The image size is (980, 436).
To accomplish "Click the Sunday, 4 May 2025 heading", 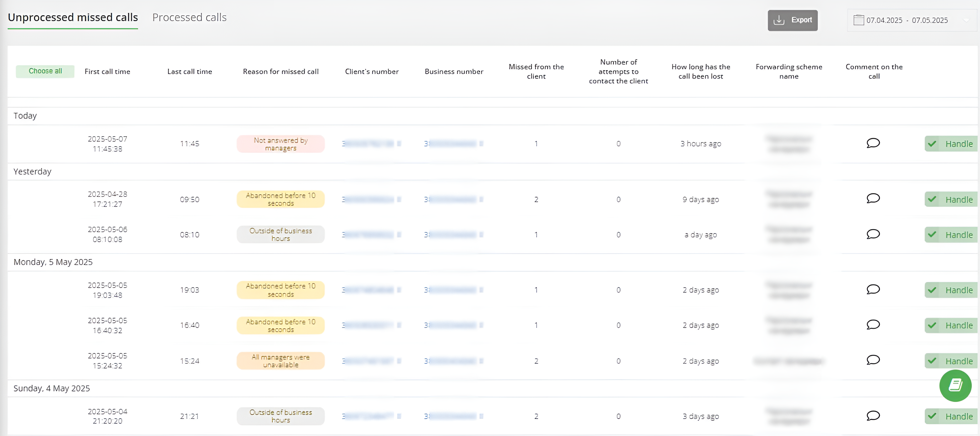I will 52,388.
